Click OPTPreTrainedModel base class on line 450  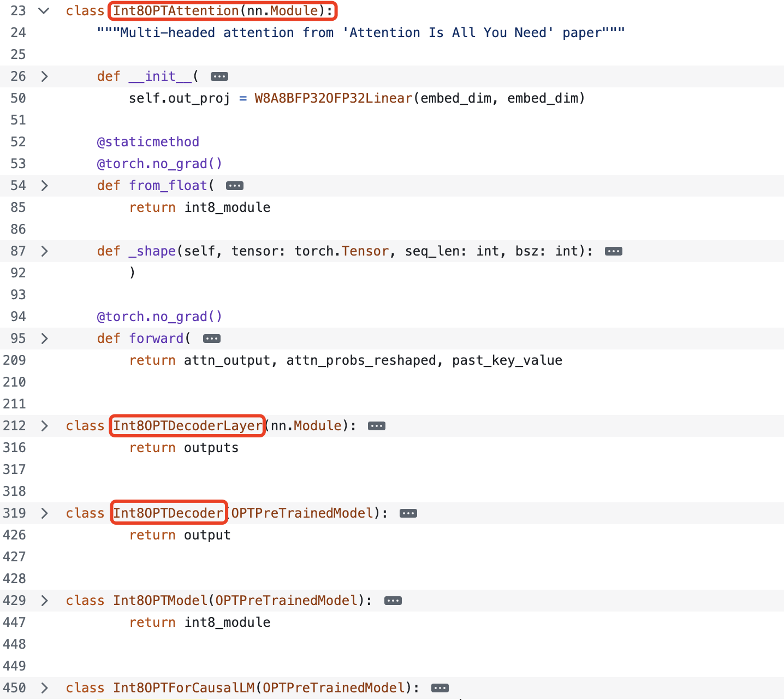click(334, 688)
